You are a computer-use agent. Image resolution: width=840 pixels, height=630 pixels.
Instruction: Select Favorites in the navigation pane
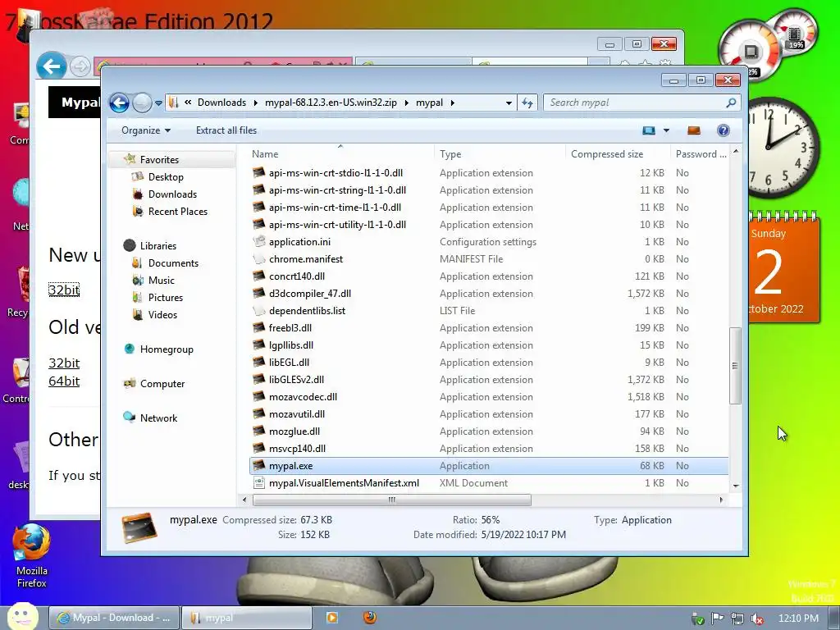point(159,160)
